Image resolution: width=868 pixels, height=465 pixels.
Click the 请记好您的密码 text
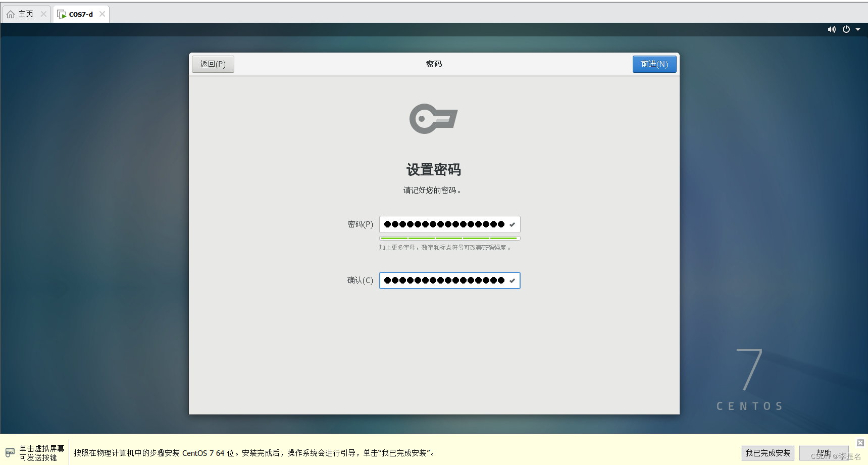(x=432, y=191)
